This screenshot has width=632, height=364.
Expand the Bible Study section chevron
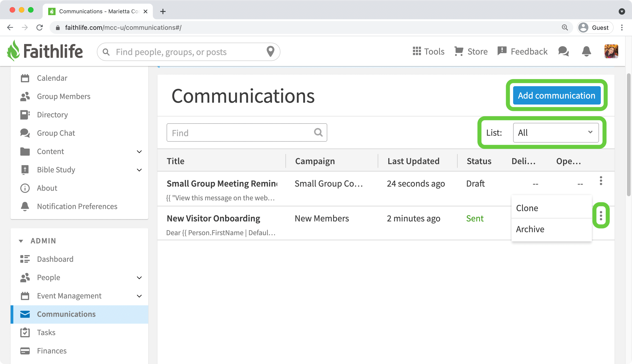point(139,170)
